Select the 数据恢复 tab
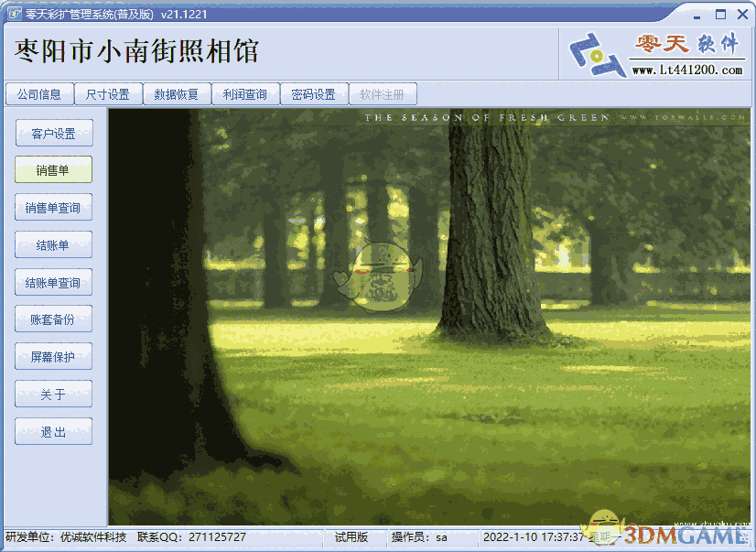The height and width of the screenshot is (552, 756). tap(176, 93)
